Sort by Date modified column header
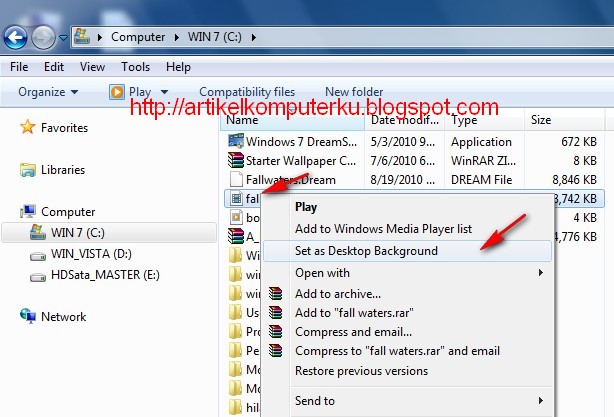The image size is (614, 417). click(x=405, y=120)
